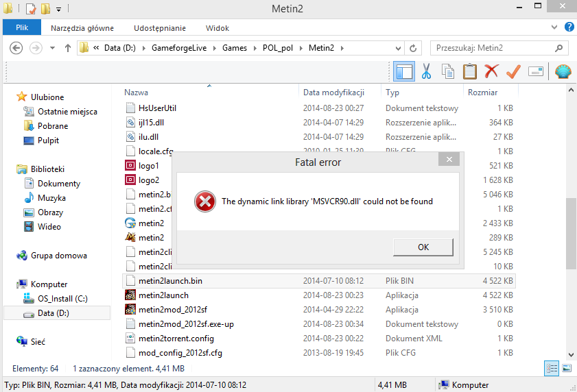
Task: Sort by the Rozmiar column header
Action: tap(482, 93)
